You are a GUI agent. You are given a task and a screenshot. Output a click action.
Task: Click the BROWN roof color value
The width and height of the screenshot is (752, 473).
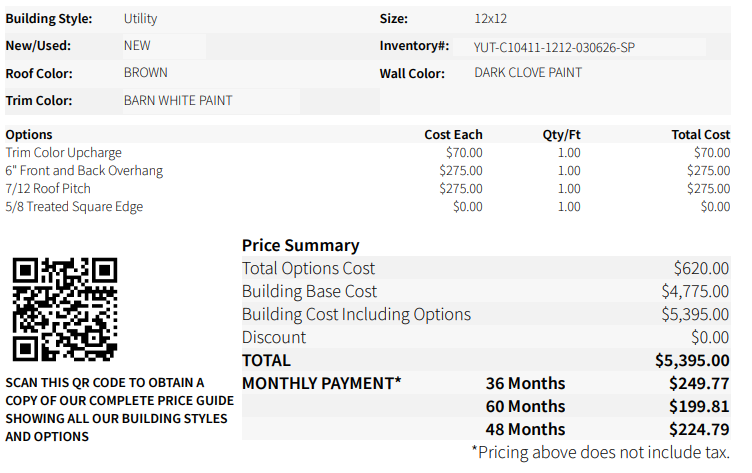click(146, 72)
